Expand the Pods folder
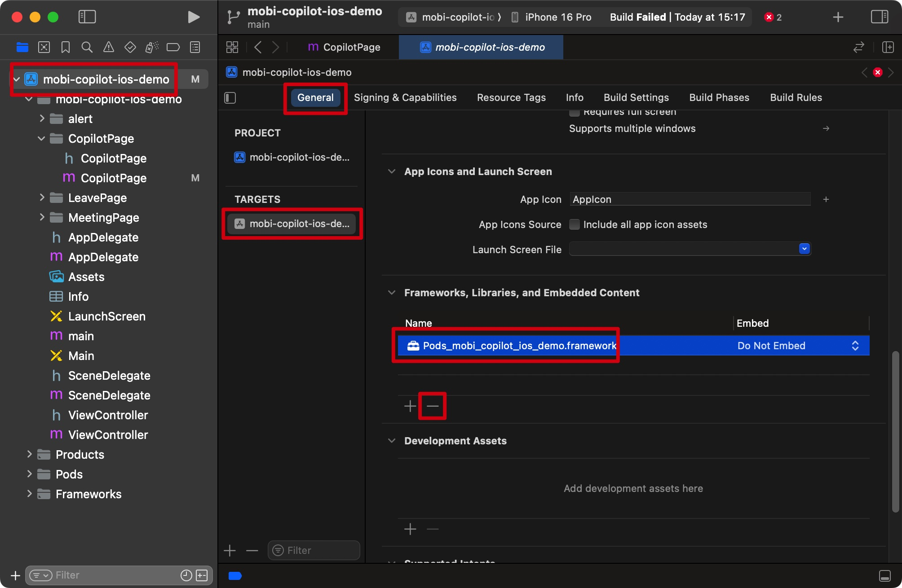The width and height of the screenshot is (902, 588). click(x=29, y=474)
